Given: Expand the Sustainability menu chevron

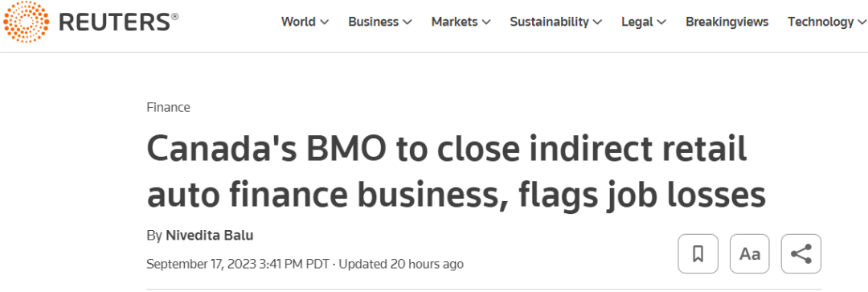Looking at the screenshot, I should click(x=597, y=23).
